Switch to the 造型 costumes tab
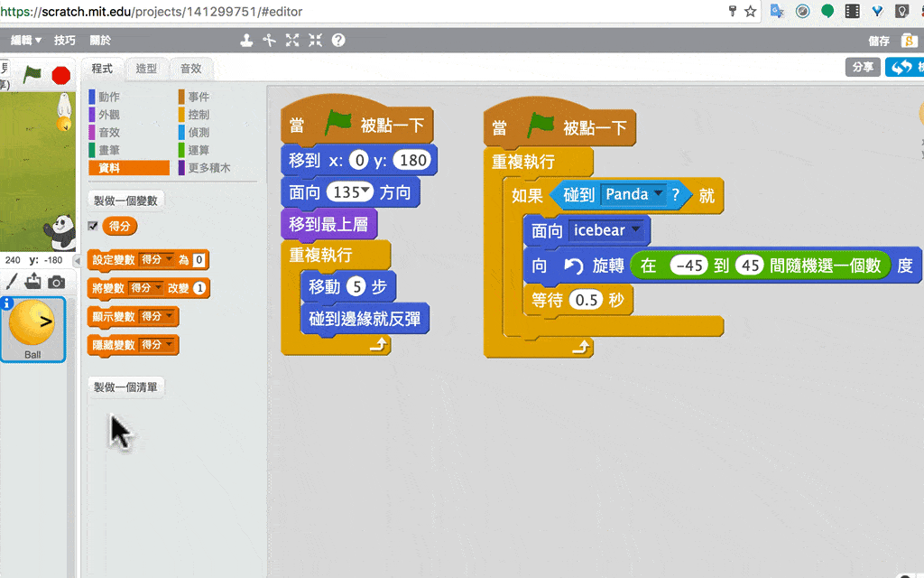 pos(146,69)
